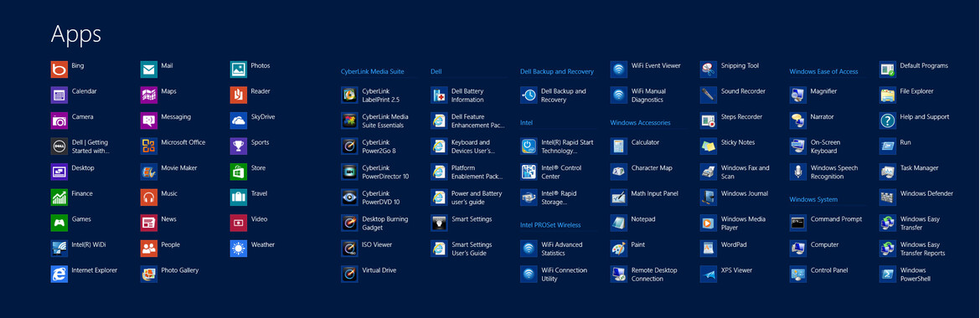Click the "Windows Ease of Access" group header

tap(823, 72)
